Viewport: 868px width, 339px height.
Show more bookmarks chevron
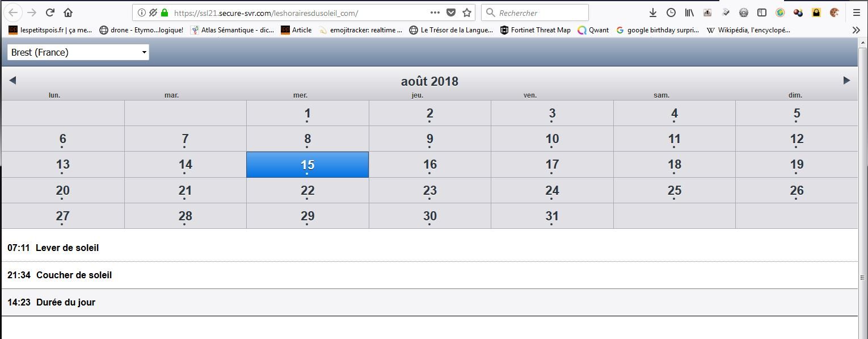point(856,30)
